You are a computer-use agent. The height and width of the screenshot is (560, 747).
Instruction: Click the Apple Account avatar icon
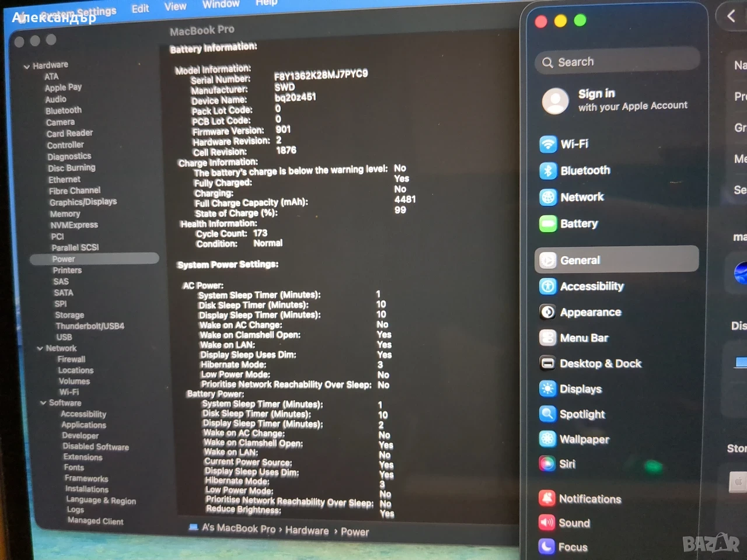point(555,101)
